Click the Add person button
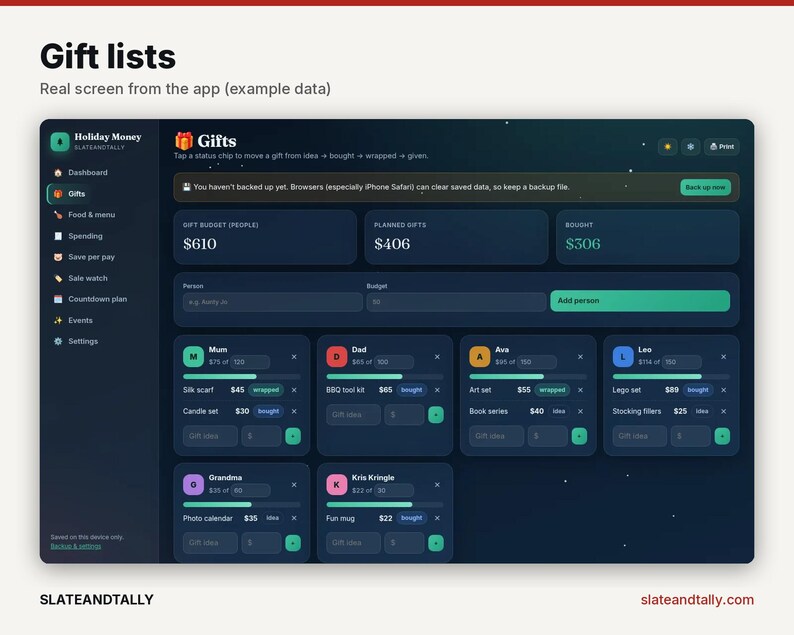This screenshot has width=794, height=635. pos(640,301)
